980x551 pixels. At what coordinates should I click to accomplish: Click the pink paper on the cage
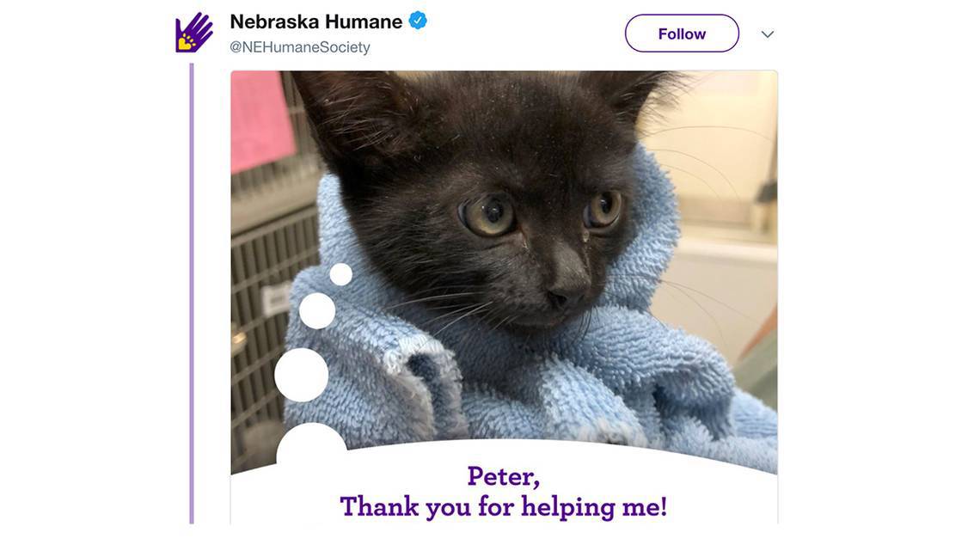pyautogui.click(x=261, y=120)
